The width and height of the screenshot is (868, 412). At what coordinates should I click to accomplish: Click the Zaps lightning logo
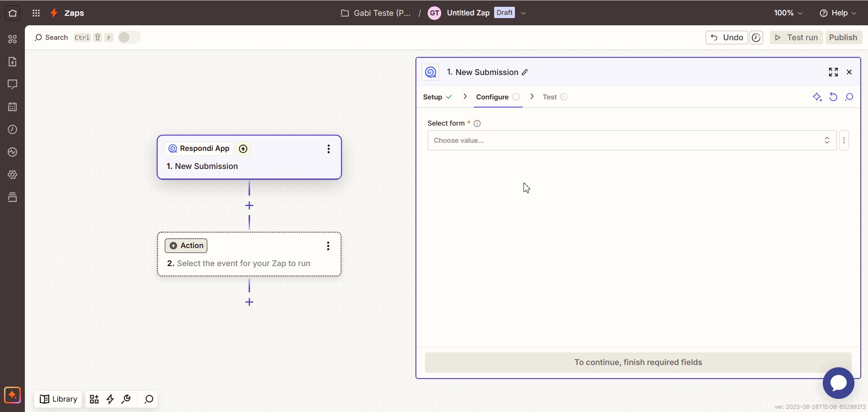(x=54, y=13)
